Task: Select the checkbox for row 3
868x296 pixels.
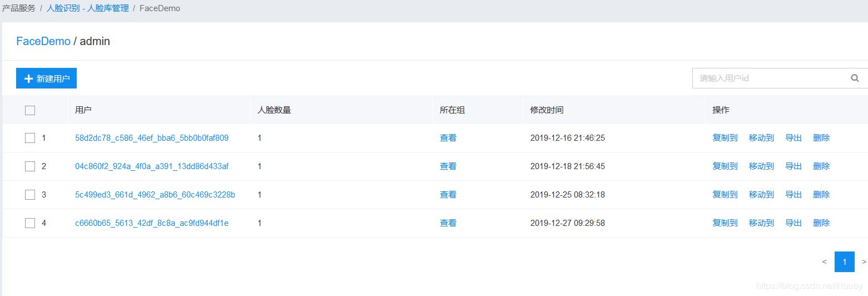Action: (30, 195)
